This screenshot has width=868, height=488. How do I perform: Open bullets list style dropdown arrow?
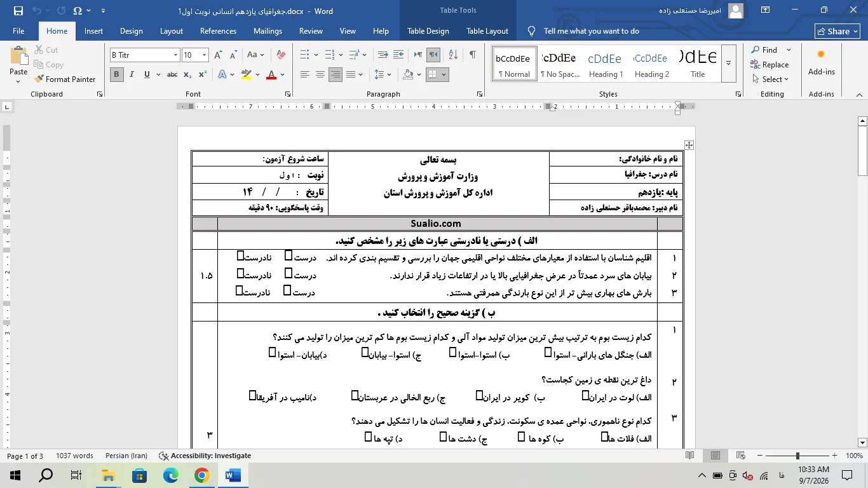coord(317,55)
